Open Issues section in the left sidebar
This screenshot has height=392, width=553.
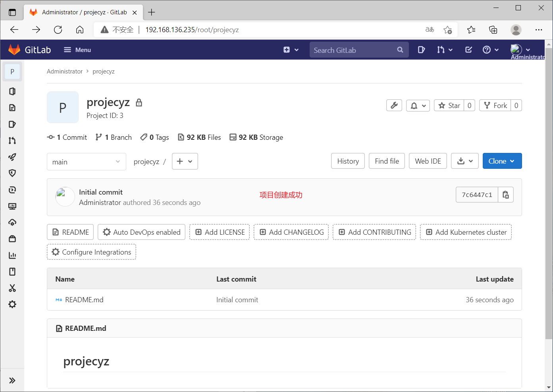click(12, 124)
